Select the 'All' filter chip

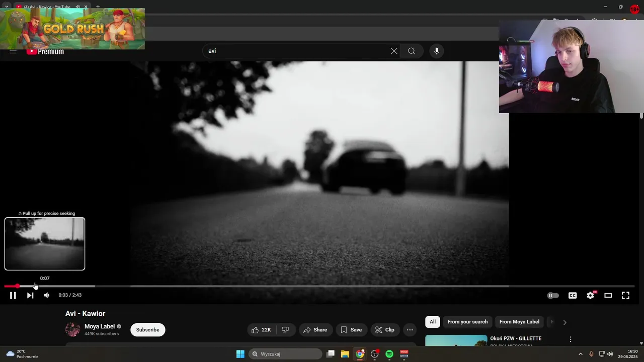[x=433, y=322]
